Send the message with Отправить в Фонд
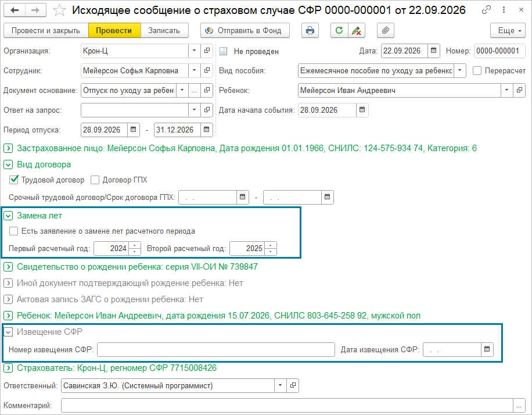Screen dimensions: 532x415 point(245,31)
